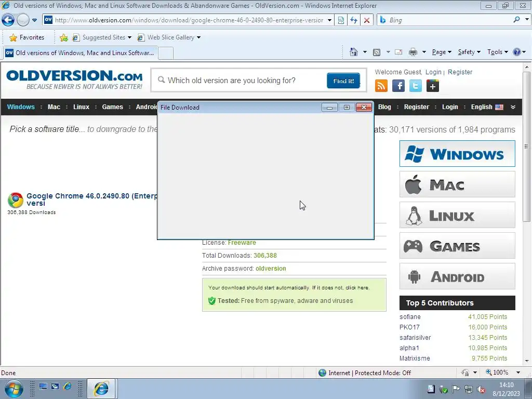Screen dimensions: 532x399
Task: Open the Web Slice Gallery dropdown
Action: point(169,37)
